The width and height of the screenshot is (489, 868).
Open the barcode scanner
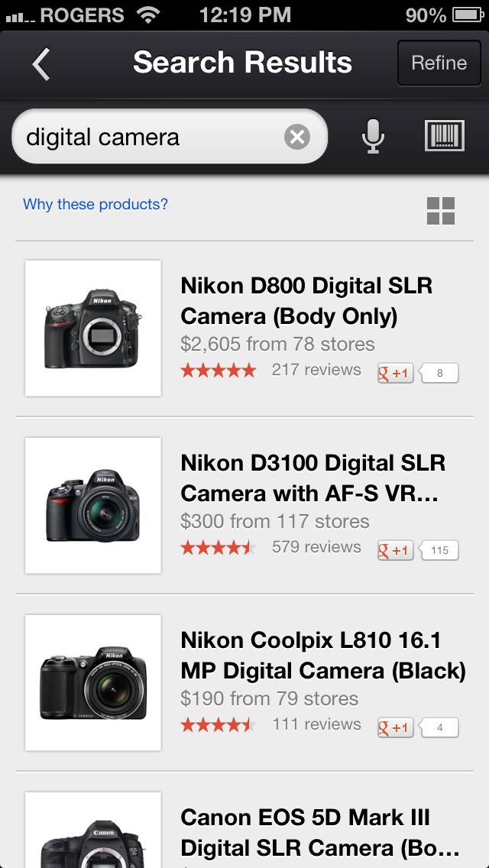(x=444, y=137)
